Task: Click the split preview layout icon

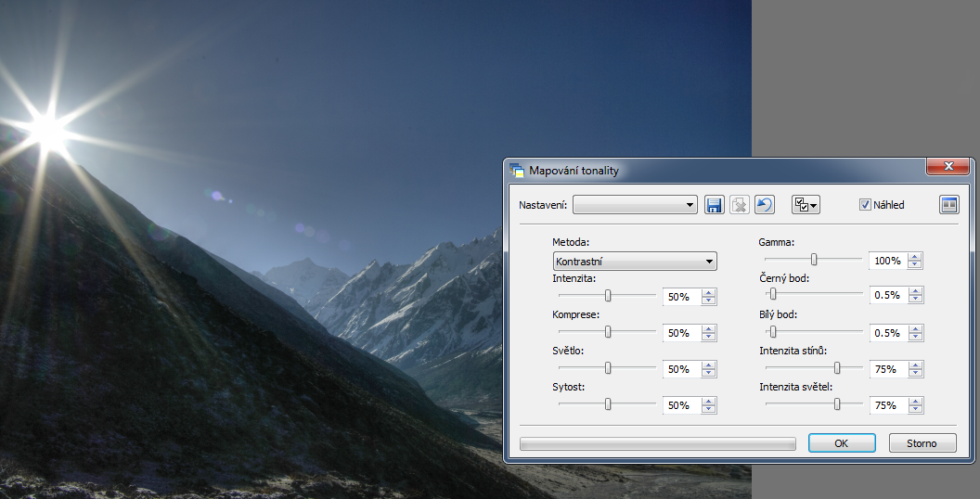Action: pos(948,205)
